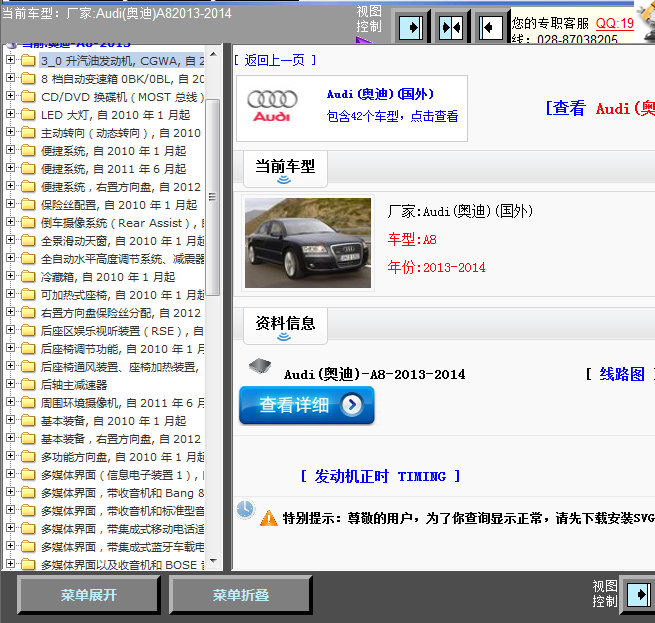Select 多媒体界面，带集成式移动电话 item

click(122, 529)
